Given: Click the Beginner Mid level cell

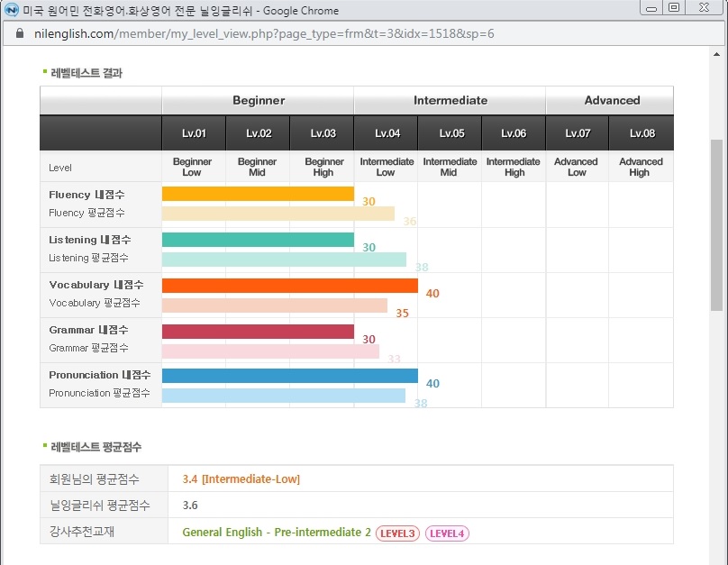Looking at the screenshot, I should (257, 167).
